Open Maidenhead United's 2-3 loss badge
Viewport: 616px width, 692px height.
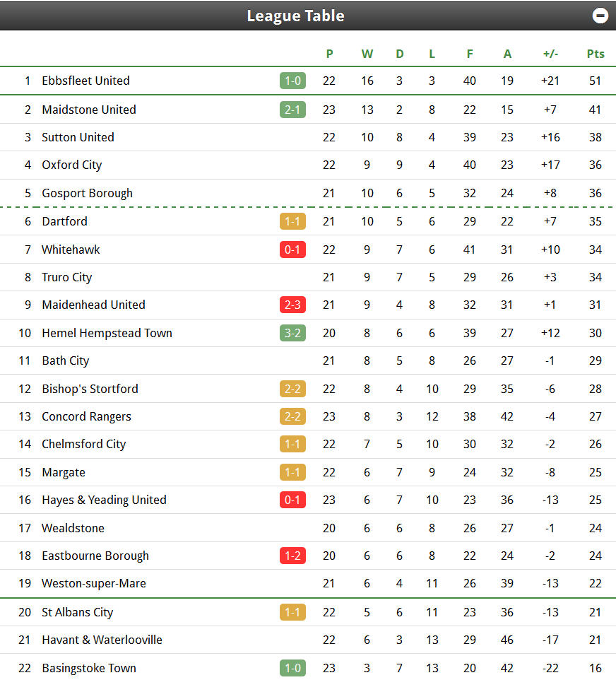coord(292,305)
